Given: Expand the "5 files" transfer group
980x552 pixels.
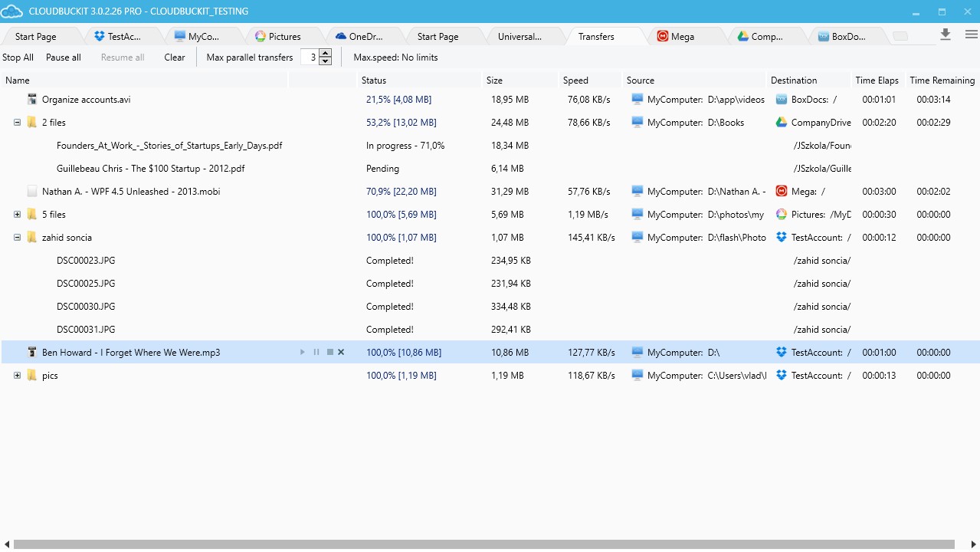Looking at the screenshot, I should (17, 215).
